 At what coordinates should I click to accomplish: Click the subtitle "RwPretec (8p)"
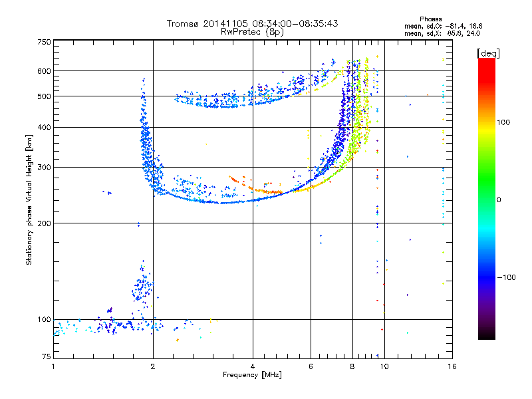point(252,32)
